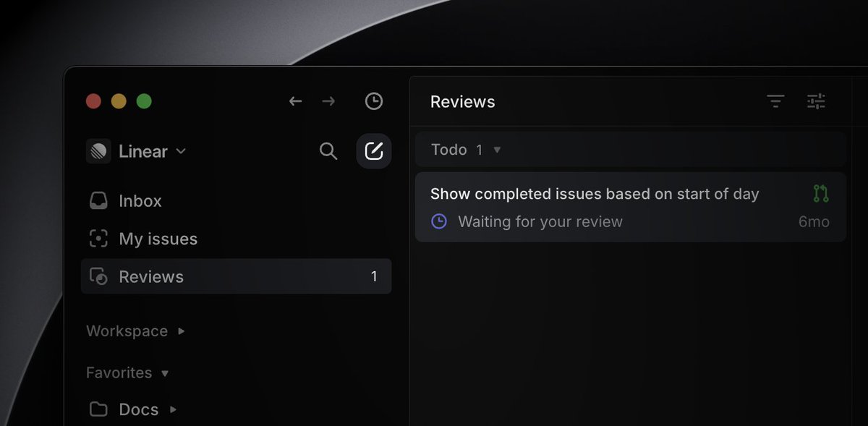Click the Docs folder icon

[98, 409]
